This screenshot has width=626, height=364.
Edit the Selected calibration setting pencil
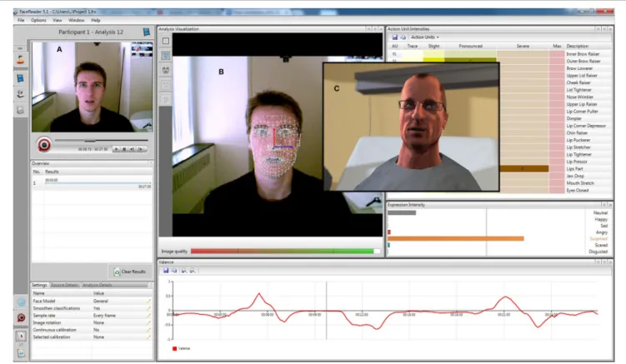pos(148,337)
